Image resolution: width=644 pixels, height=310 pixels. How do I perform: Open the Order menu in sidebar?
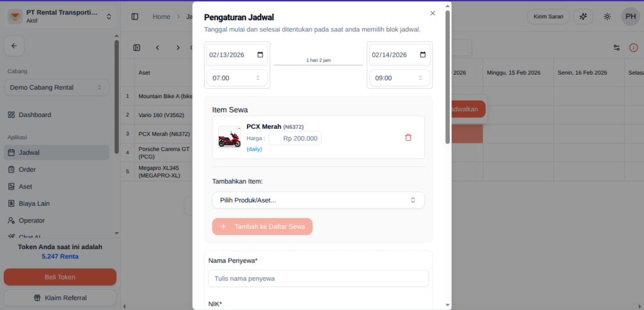(x=27, y=169)
